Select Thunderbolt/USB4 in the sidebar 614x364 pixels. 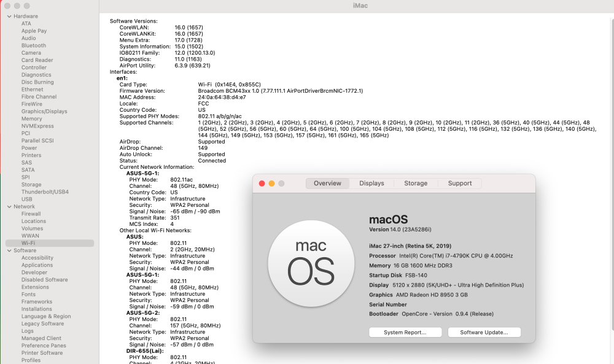coord(45,192)
